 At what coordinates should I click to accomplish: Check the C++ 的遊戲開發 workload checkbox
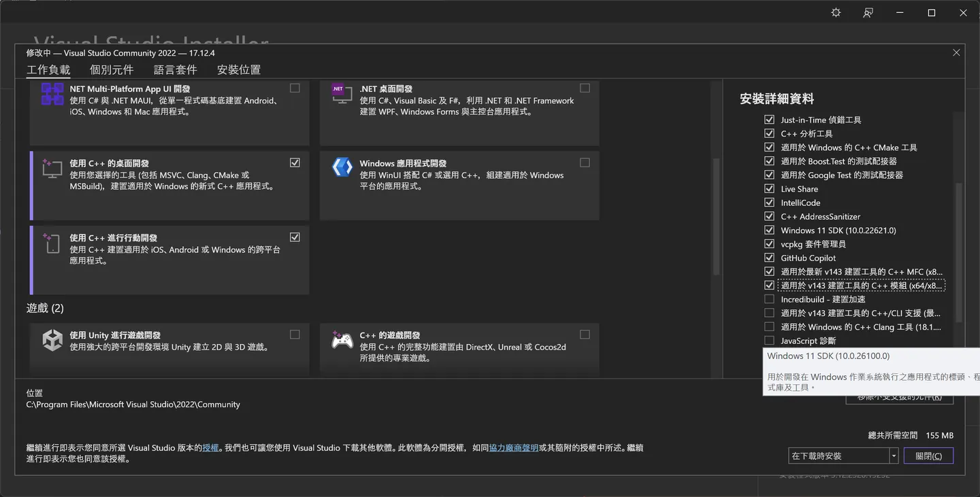point(585,335)
